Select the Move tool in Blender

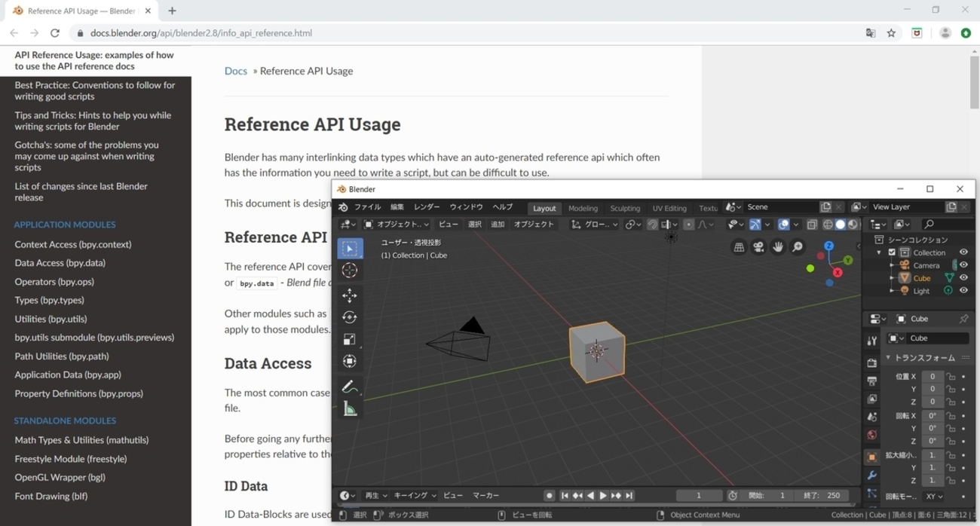[350, 295]
